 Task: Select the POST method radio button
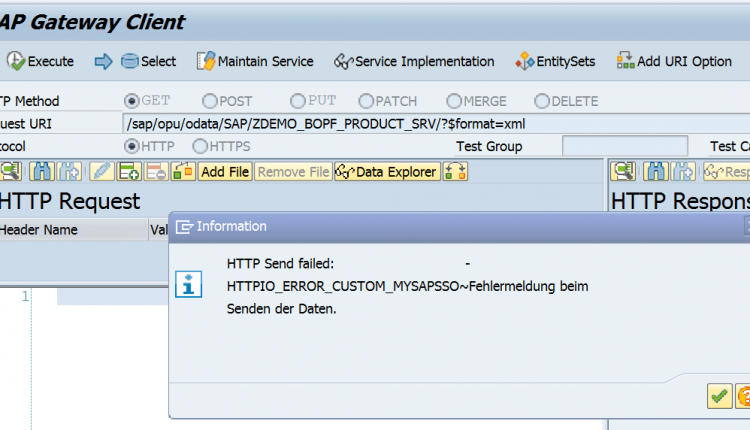[x=210, y=101]
